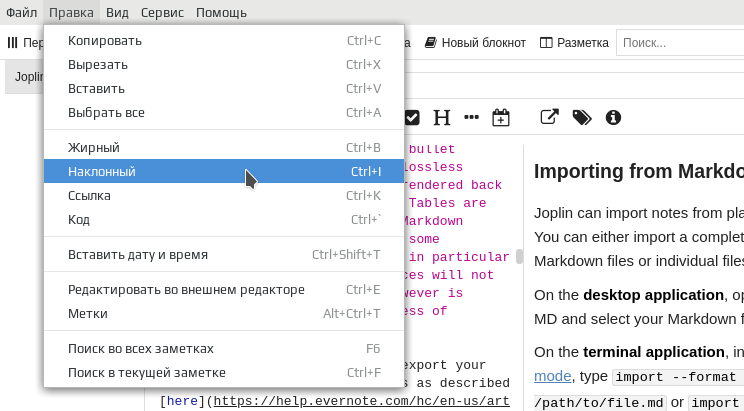Select Выбрать все menu entry

coord(224,113)
